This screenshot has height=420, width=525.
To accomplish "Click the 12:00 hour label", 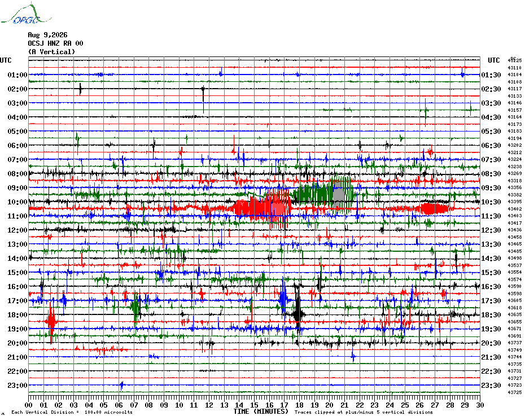I will pyautogui.click(x=17, y=230).
